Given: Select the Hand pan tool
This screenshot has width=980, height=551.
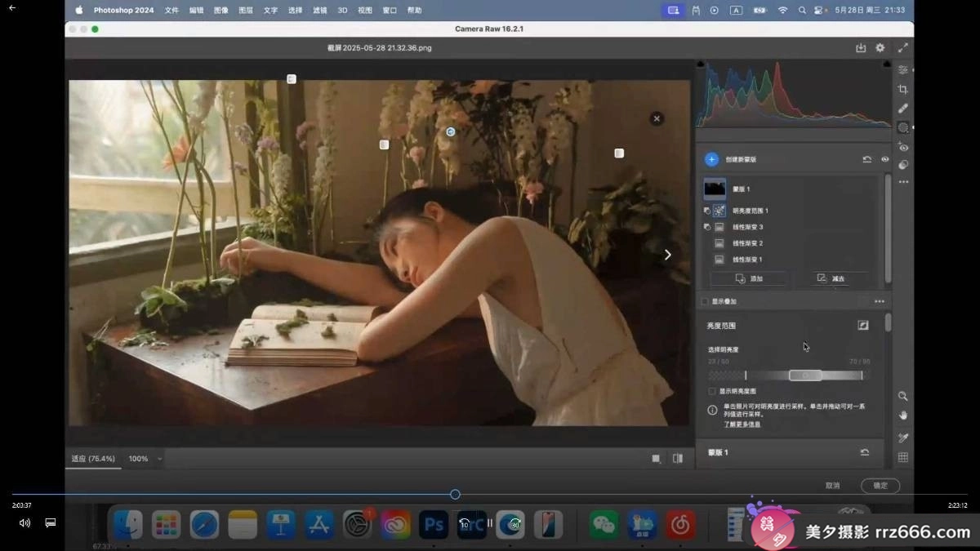Looking at the screenshot, I should coord(903,415).
